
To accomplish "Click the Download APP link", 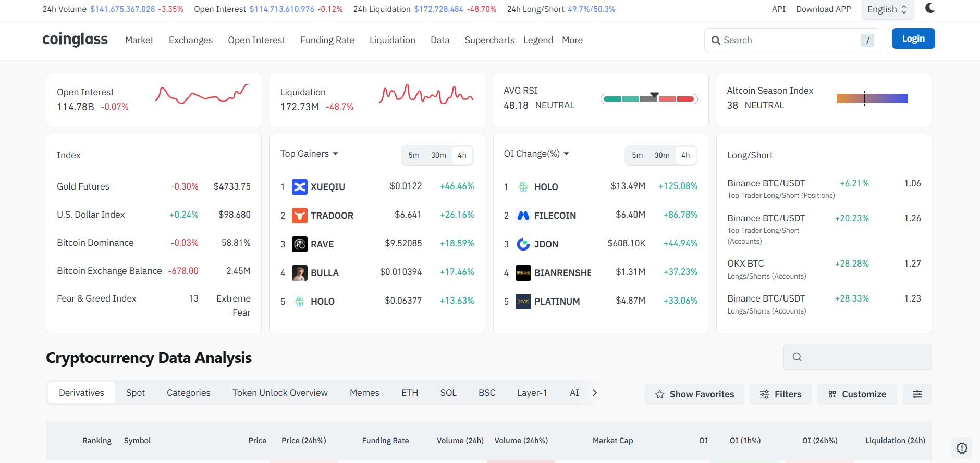I will [824, 9].
